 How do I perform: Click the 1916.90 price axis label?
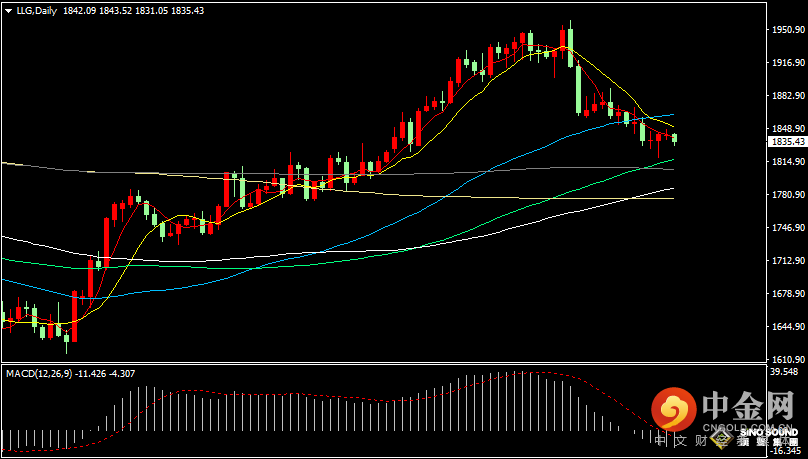tap(788, 63)
